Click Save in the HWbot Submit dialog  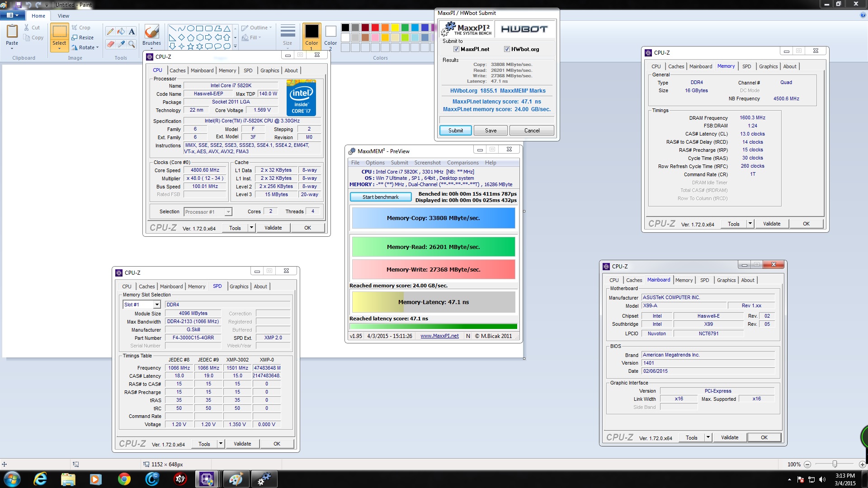point(491,131)
